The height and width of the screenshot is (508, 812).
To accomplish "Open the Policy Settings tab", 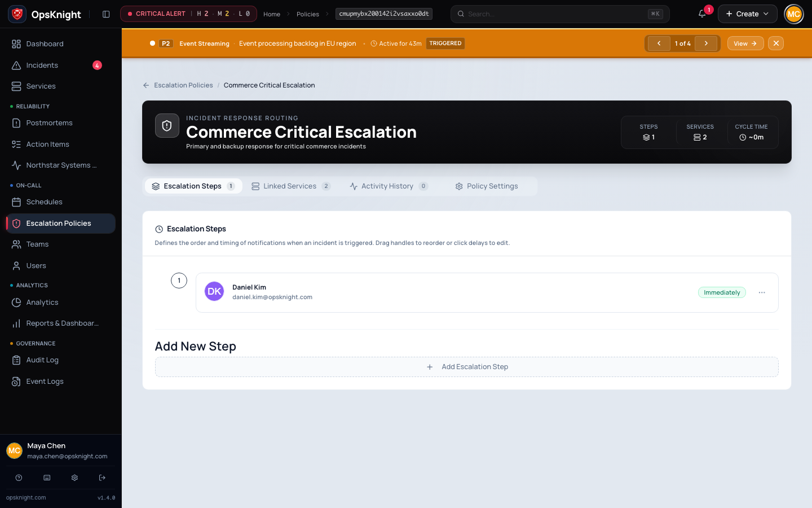I will point(486,186).
